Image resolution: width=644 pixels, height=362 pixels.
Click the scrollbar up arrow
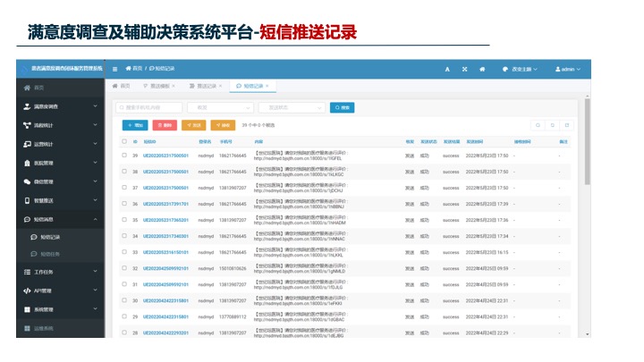pyautogui.click(x=588, y=96)
